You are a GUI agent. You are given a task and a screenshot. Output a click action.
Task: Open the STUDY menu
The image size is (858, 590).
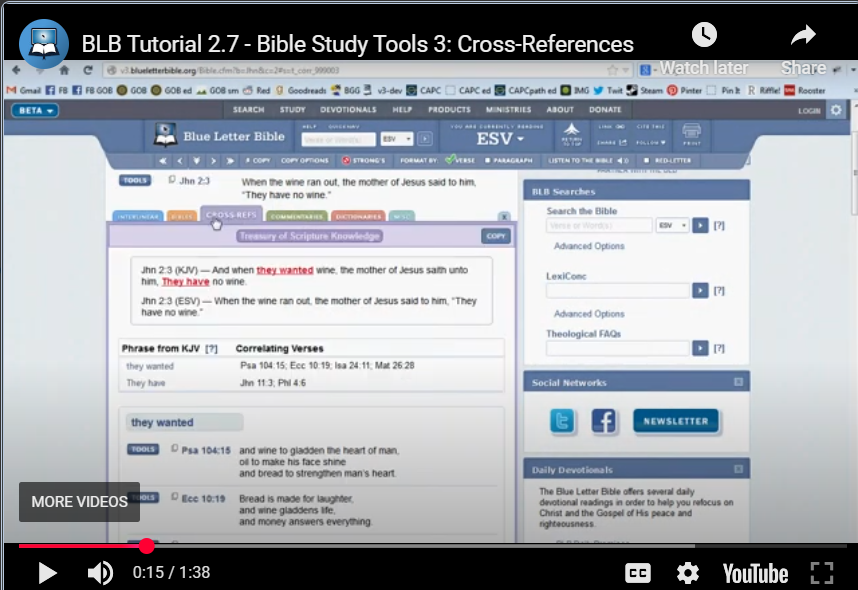pos(293,109)
